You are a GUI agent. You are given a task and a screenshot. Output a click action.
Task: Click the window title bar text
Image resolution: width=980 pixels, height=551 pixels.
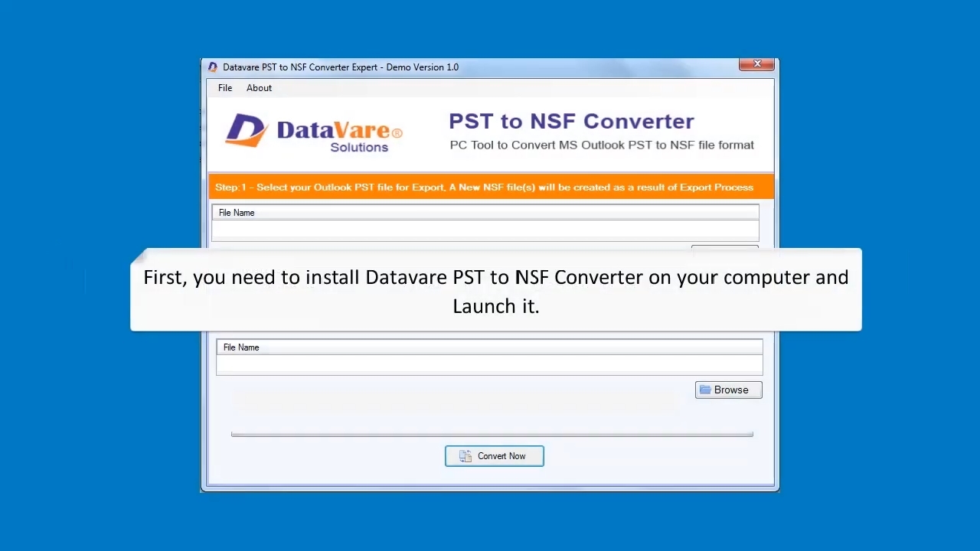[x=341, y=67]
